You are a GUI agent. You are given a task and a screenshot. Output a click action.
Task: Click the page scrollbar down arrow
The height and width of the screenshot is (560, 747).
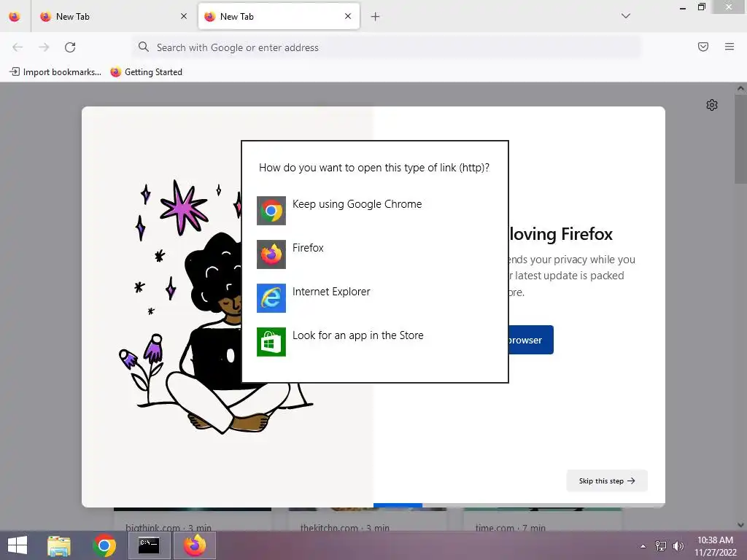(740, 525)
